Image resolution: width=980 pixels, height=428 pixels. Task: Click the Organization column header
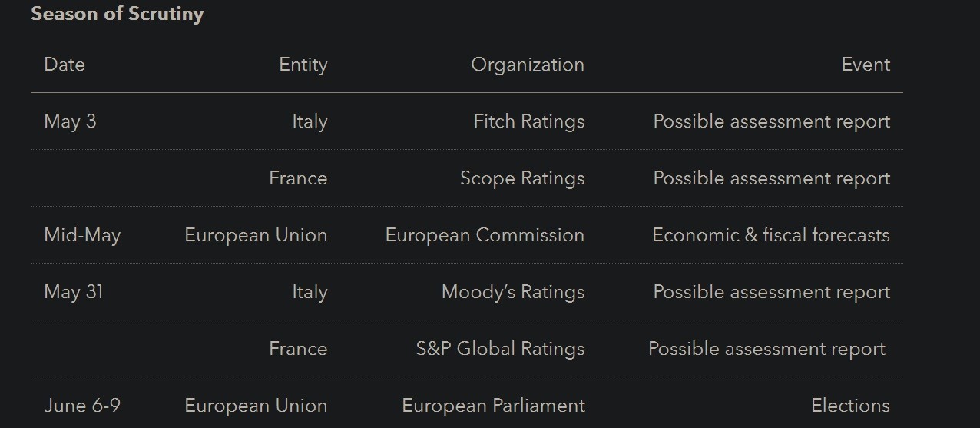(527, 65)
